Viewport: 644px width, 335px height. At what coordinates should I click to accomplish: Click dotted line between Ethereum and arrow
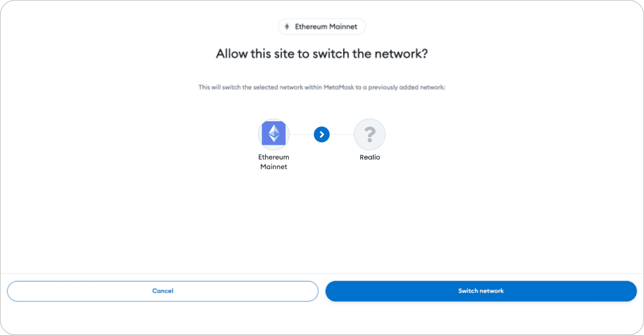point(301,134)
